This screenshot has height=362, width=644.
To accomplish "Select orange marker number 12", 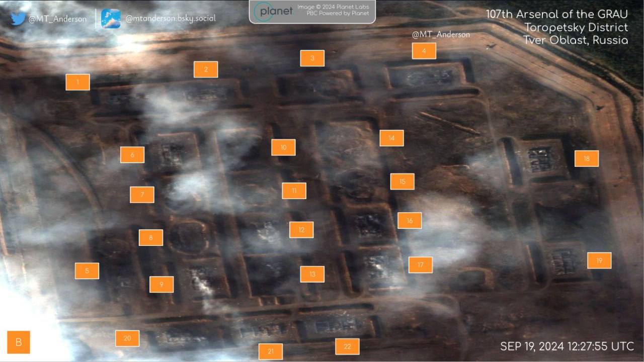I will 301,230.
